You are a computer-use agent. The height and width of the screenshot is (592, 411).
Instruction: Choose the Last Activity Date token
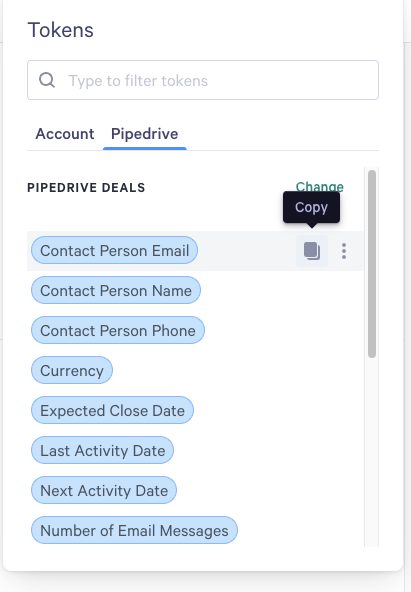click(x=102, y=450)
